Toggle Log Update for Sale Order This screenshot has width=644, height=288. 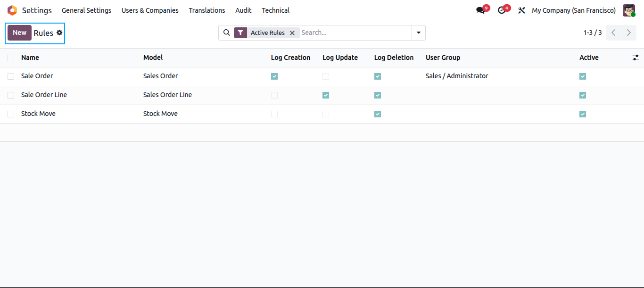pos(326,76)
